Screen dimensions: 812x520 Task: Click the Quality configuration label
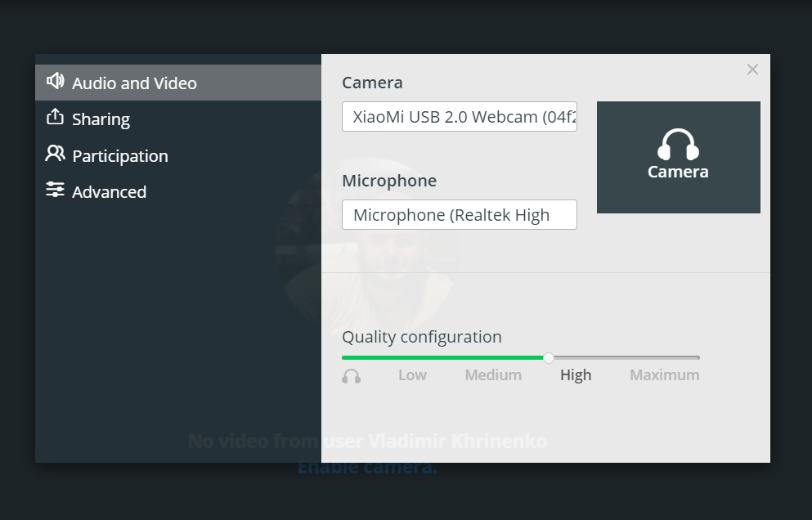pos(421,337)
